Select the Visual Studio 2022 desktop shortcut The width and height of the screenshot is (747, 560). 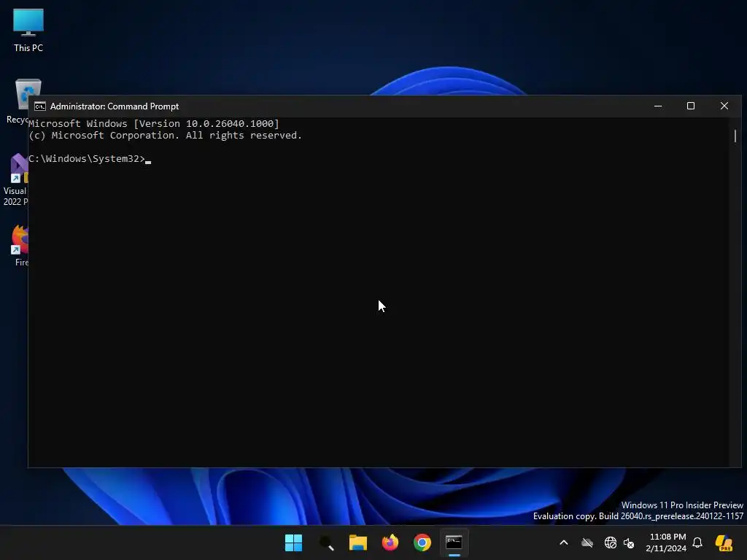15,179
